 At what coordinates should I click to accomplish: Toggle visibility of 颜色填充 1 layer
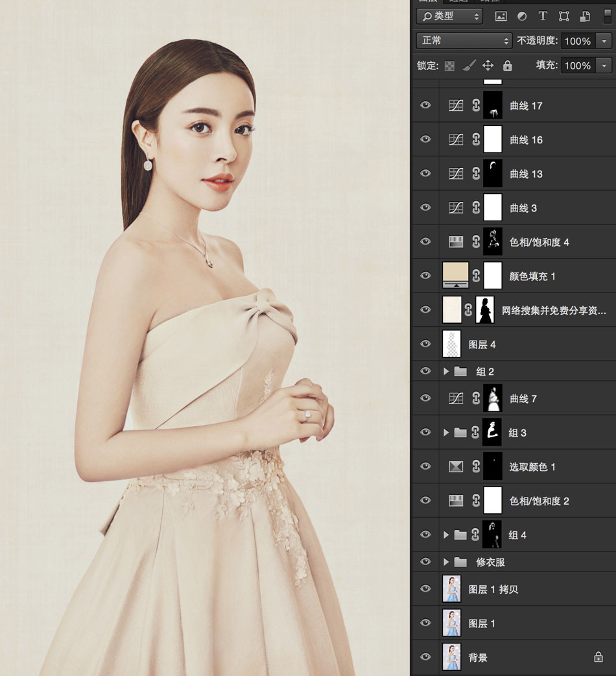[x=425, y=276]
